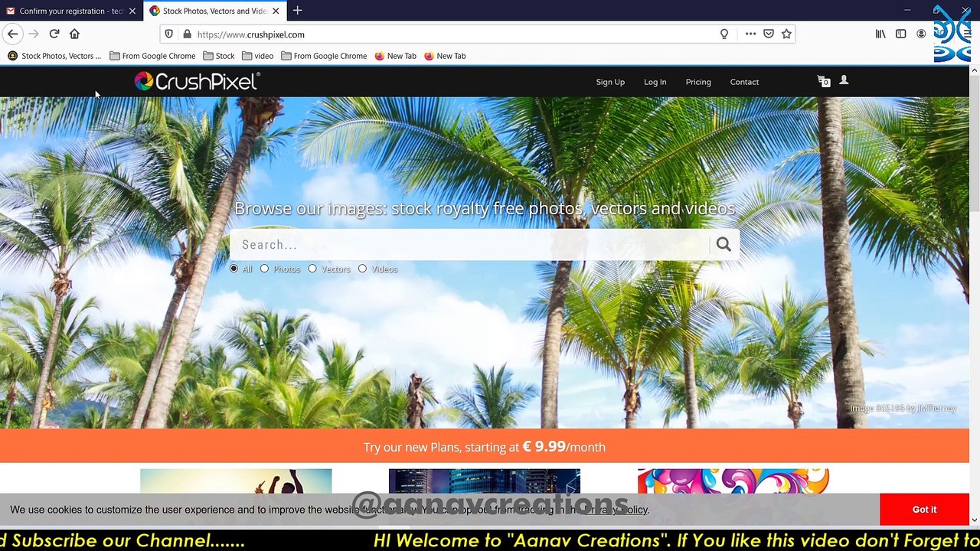
Task: Click the Save to Pocket icon
Action: tap(769, 34)
